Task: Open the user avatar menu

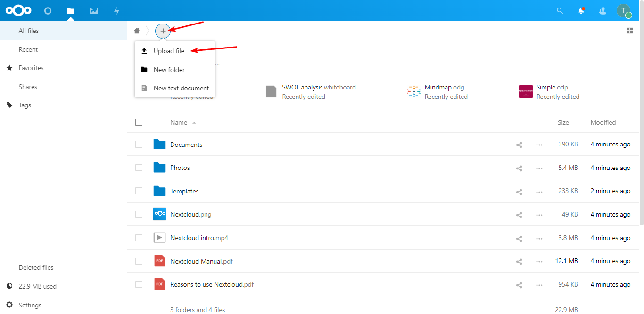Action: [624, 10]
